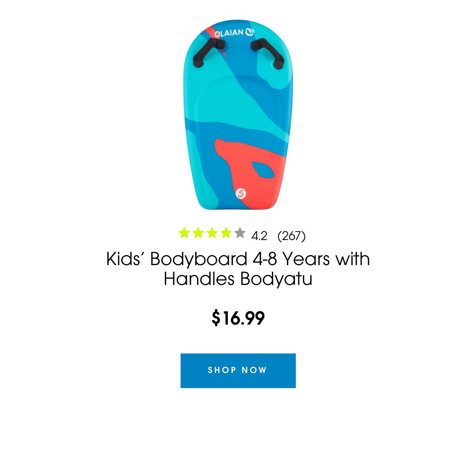This screenshot has width=476, height=451.
Task: Click the word Bodyatu in the title
Action: pyautogui.click(x=276, y=279)
